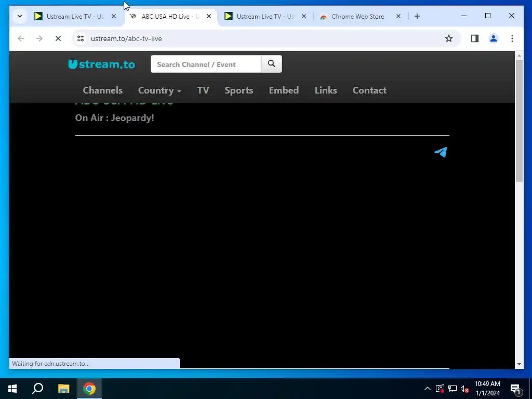
Task: Click the Search Channel / Event field
Action: (x=206, y=64)
